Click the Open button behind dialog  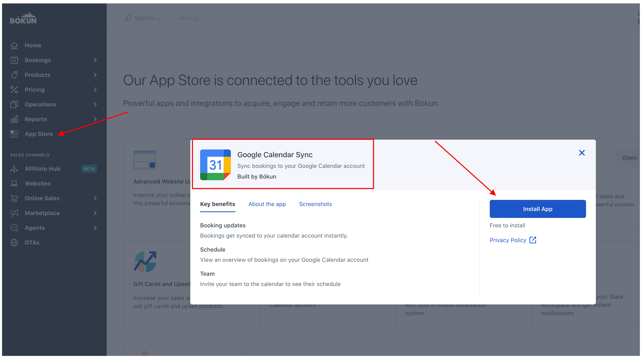point(629,158)
